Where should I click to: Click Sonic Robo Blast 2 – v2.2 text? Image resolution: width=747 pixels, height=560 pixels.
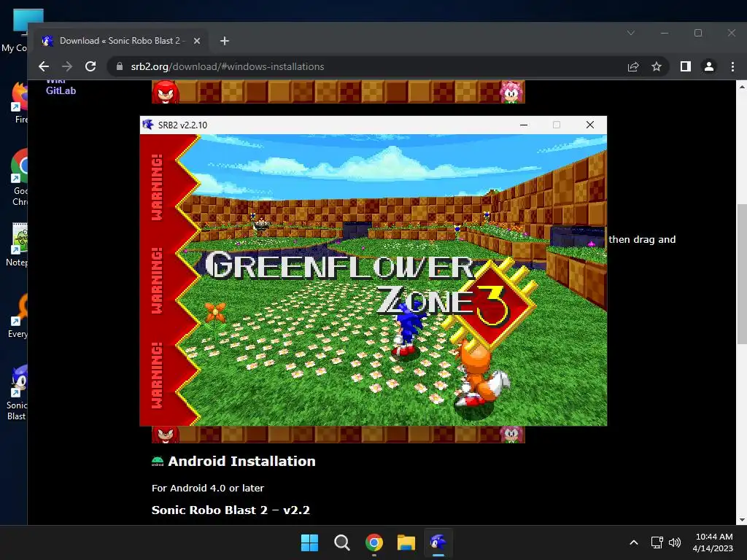pyautogui.click(x=231, y=510)
